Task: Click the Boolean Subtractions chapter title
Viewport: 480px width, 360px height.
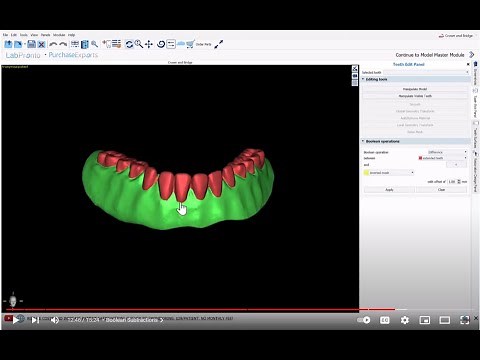Action: tap(131, 320)
